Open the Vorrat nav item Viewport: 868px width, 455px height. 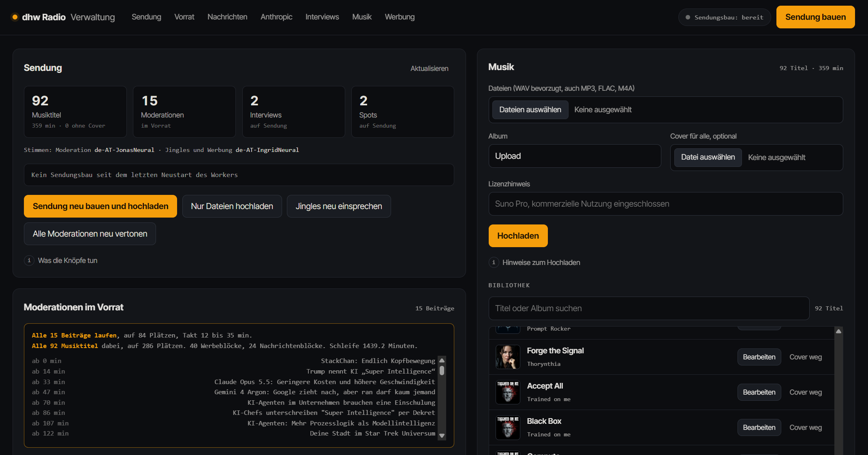[184, 17]
